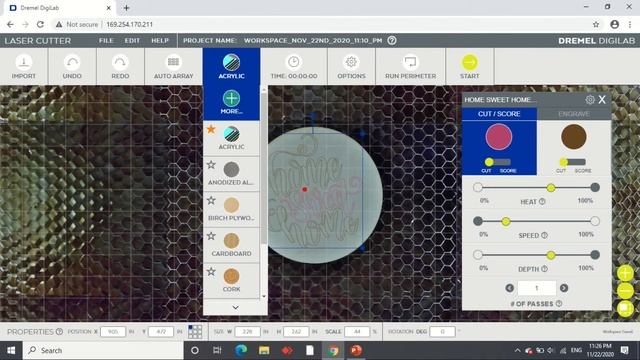Favorite the Cardboard star

click(211, 236)
